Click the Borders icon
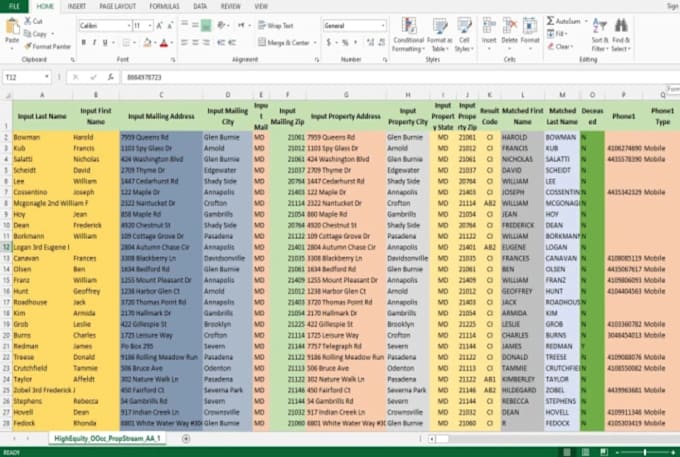This screenshot has height=457, width=680. pos(126,42)
